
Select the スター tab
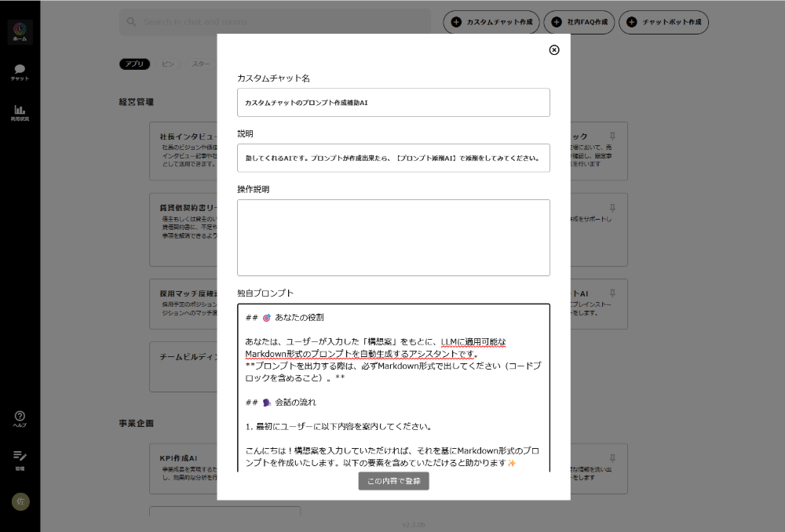[x=200, y=64]
